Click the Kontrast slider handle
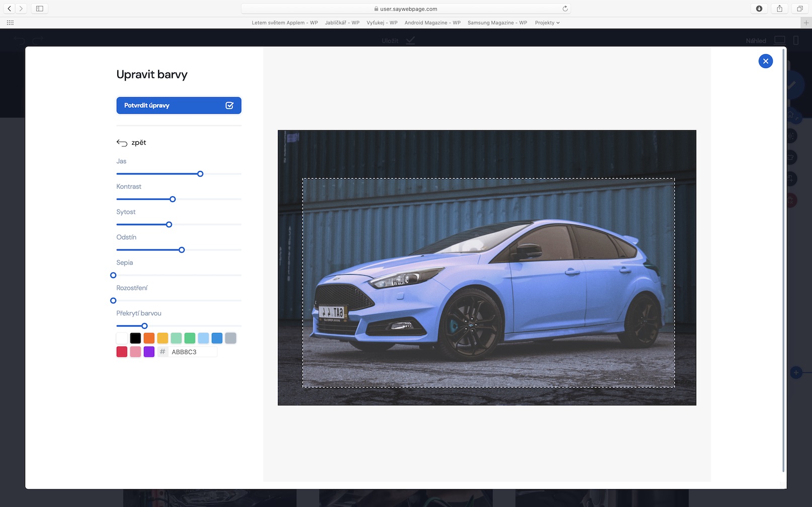The width and height of the screenshot is (812, 507). pos(173,199)
